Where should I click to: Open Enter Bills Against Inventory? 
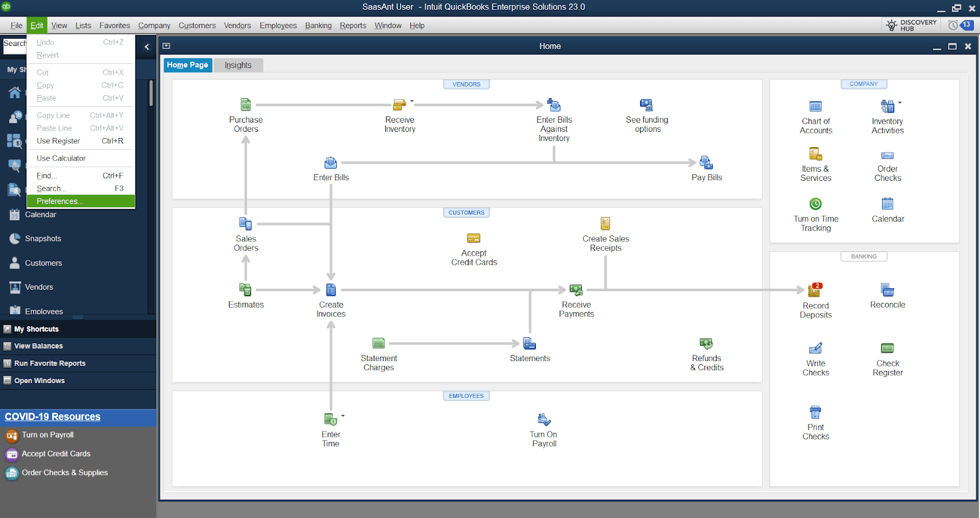pyautogui.click(x=554, y=105)
